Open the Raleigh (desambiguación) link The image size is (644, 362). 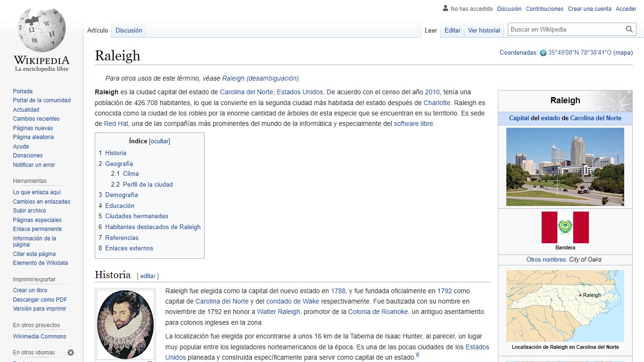point(261,78)
